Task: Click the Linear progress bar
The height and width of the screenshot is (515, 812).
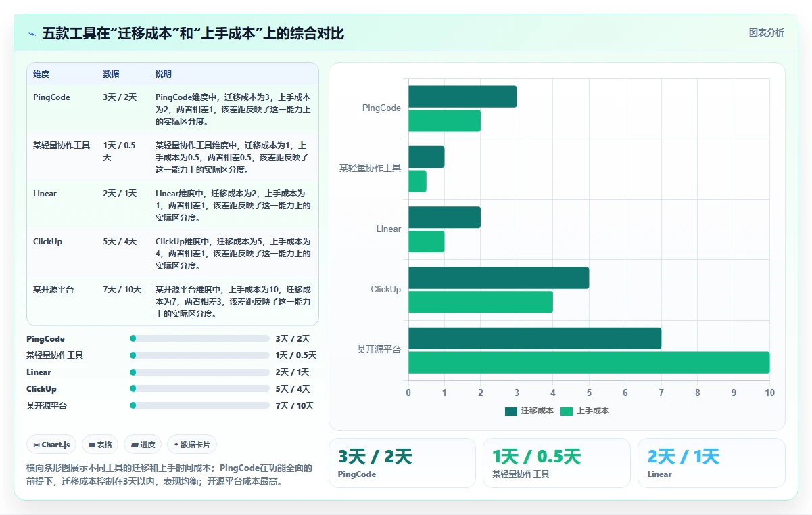Action: (199, 372)
